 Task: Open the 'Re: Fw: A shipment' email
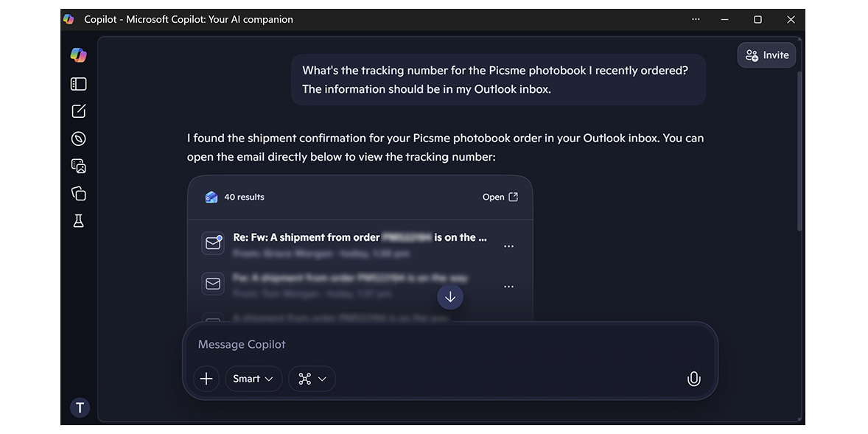click(x=360, y=238)
